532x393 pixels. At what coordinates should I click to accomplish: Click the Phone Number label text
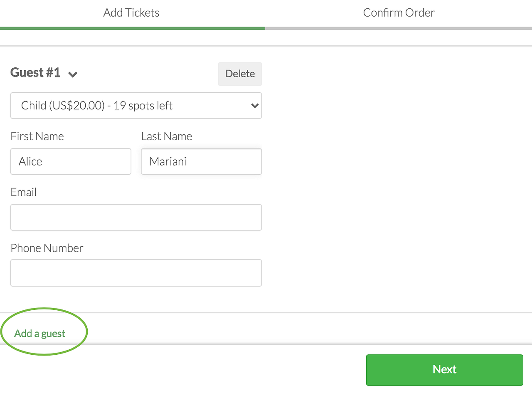[x=47, y=248]
